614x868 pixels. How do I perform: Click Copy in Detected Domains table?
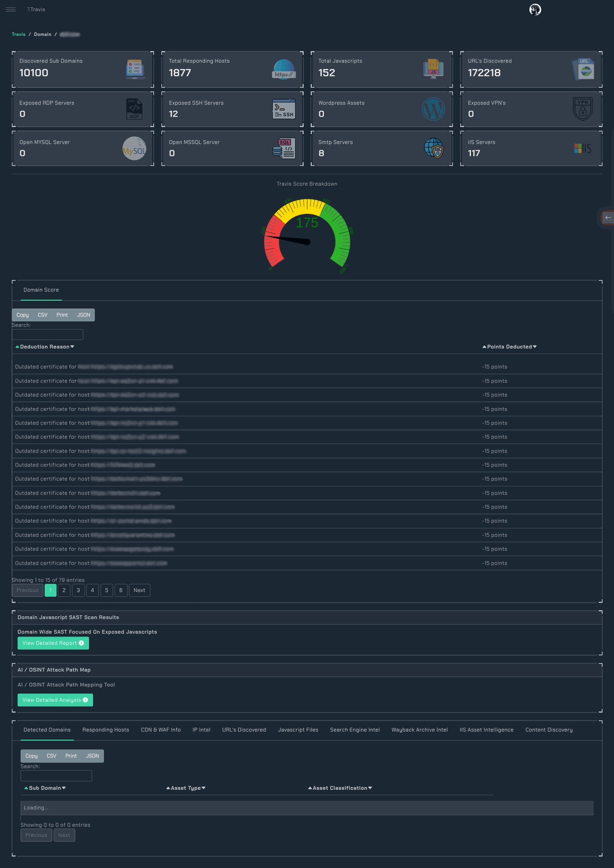pos(32,756)
